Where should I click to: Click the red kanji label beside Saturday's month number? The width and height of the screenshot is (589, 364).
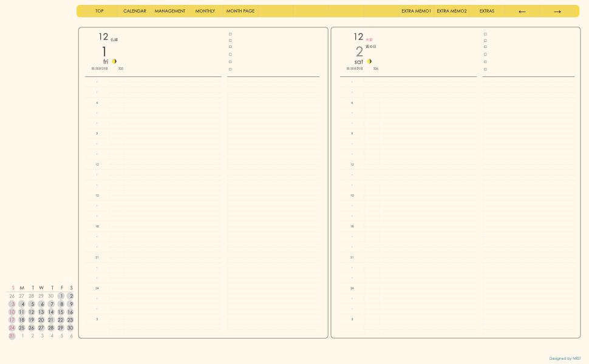click(369, 40)
